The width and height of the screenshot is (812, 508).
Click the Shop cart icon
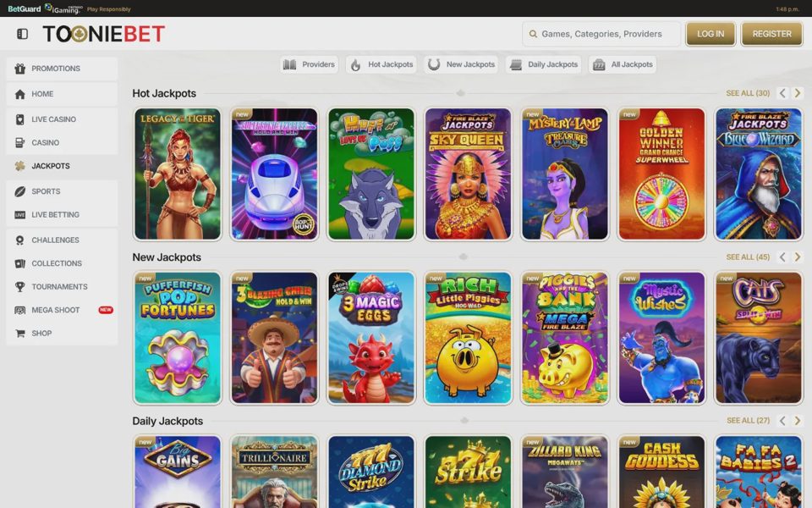(19, 334)
